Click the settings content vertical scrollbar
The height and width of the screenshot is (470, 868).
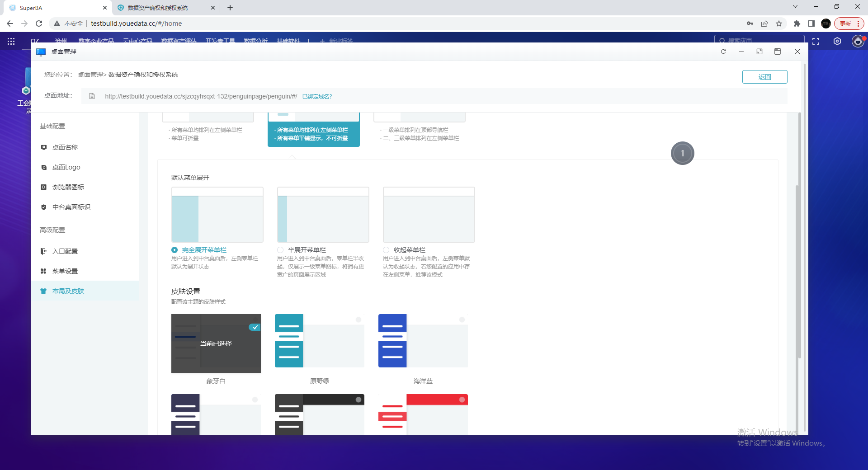point(799,235)
